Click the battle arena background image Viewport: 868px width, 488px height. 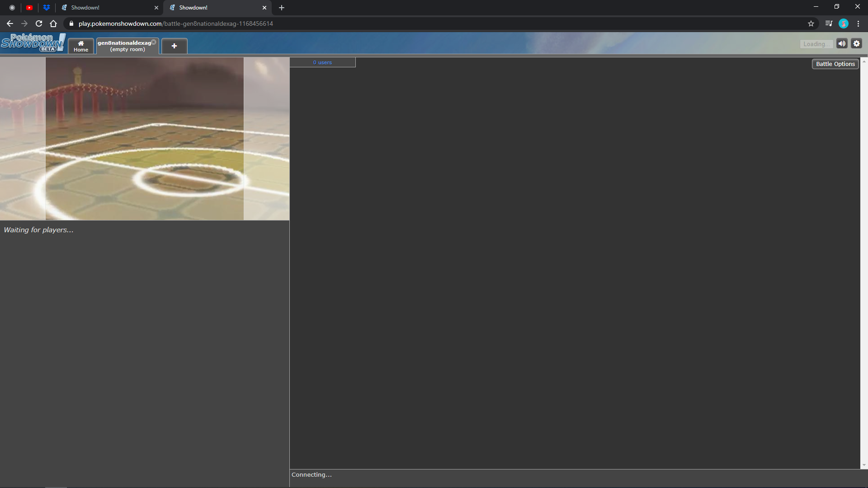(145, 139)
